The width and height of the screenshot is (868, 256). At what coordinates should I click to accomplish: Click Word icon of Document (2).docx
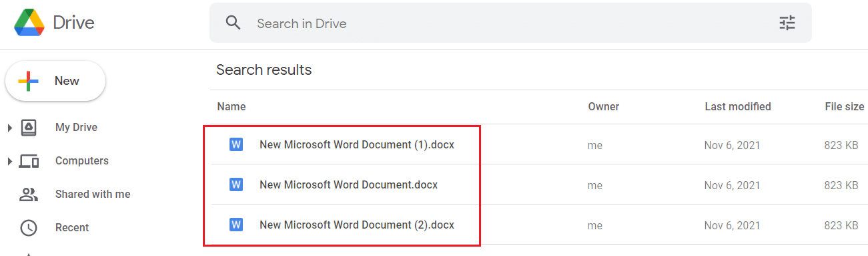[236, 225]
